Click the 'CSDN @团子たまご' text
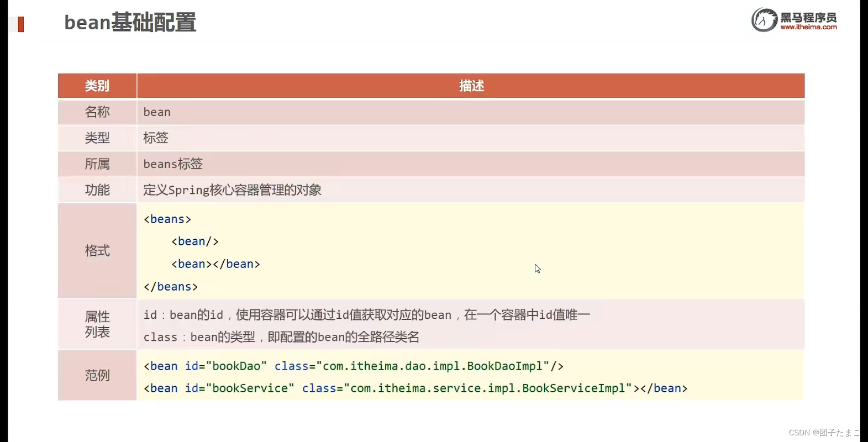The image size is (868, 442). [x=824, y=433]
